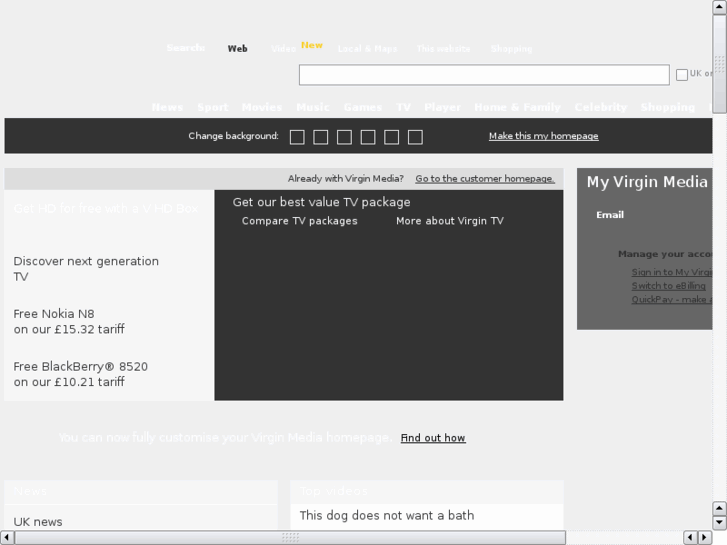Pick the fourth Change background swatch
Image resolution: width=727 pixels, height=545 pixels.
click(368, 137)
